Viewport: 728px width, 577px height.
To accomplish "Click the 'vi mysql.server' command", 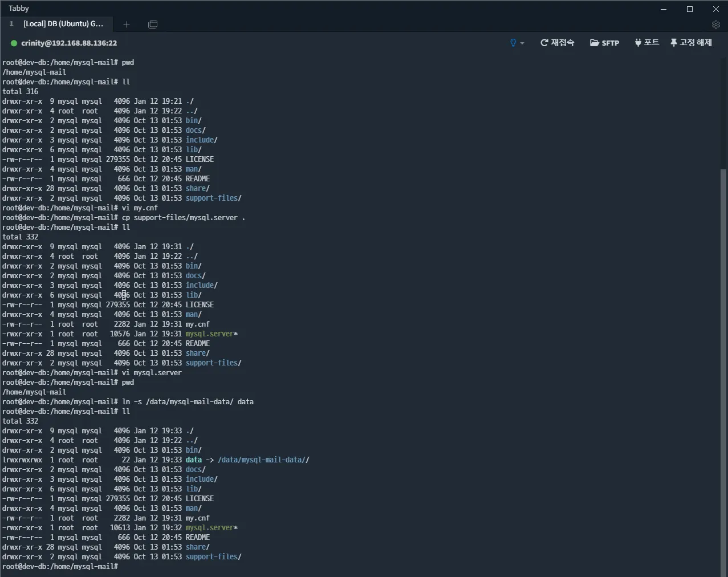I will point(152,372).
